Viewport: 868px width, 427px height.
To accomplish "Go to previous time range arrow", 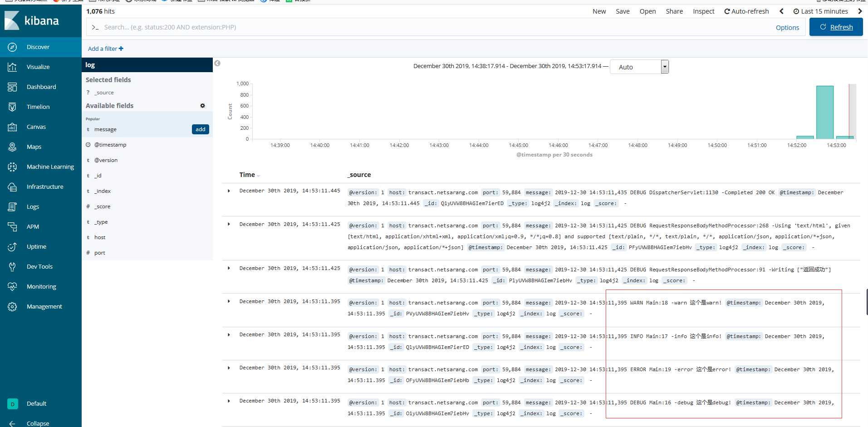I will [781, 11].
